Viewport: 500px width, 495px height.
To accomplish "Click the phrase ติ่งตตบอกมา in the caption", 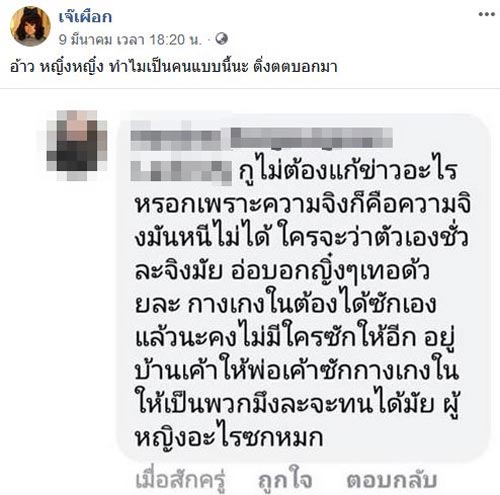I will [x=295, y=67].
